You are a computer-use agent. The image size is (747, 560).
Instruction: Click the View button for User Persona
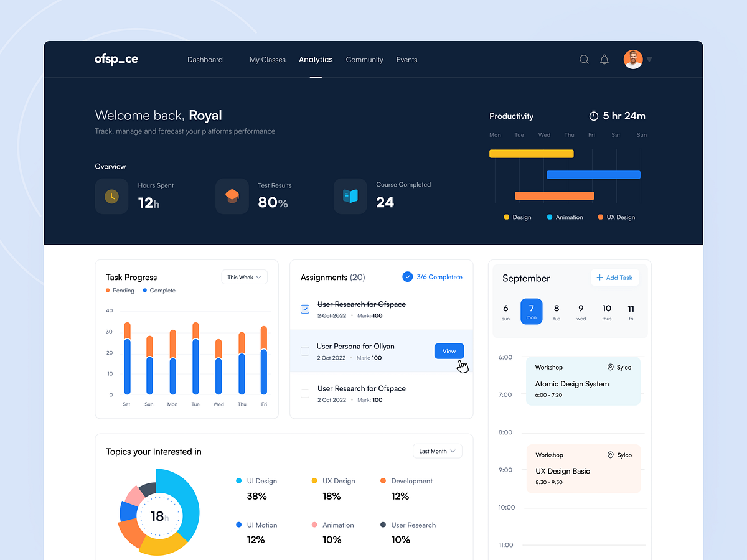click(x=449, y=351)
